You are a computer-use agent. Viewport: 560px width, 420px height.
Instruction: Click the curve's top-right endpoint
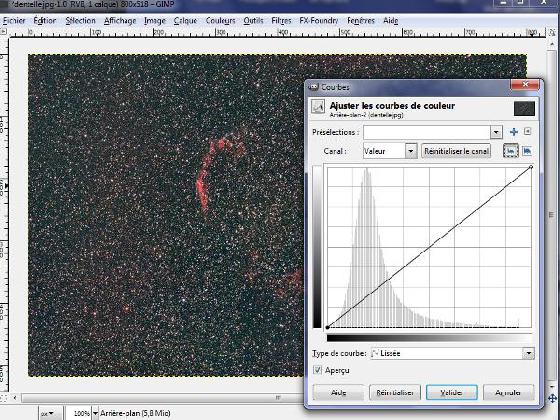[531, 167]
